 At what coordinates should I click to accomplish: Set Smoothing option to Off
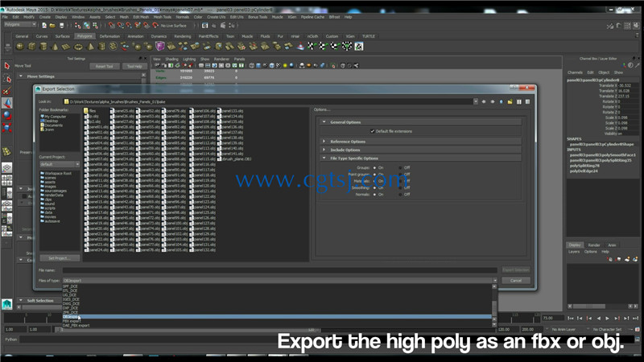tap(400, 187)
